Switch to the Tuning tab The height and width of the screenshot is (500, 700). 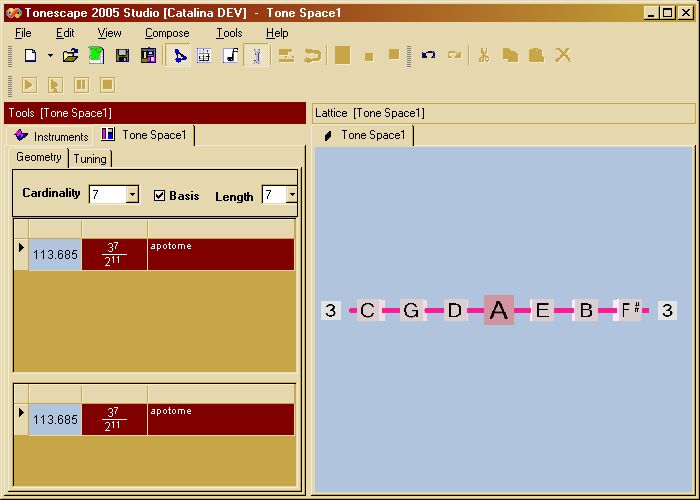coord(90,159)
